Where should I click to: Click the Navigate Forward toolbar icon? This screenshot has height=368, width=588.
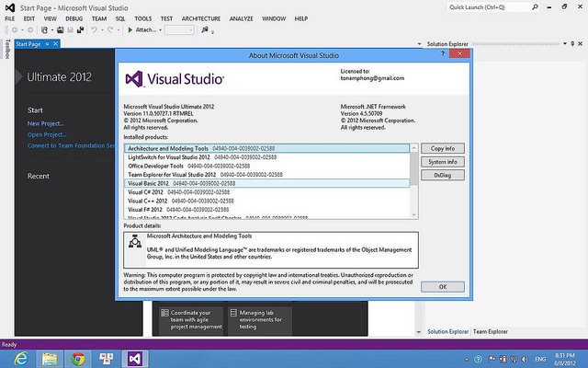click(30, 30)
